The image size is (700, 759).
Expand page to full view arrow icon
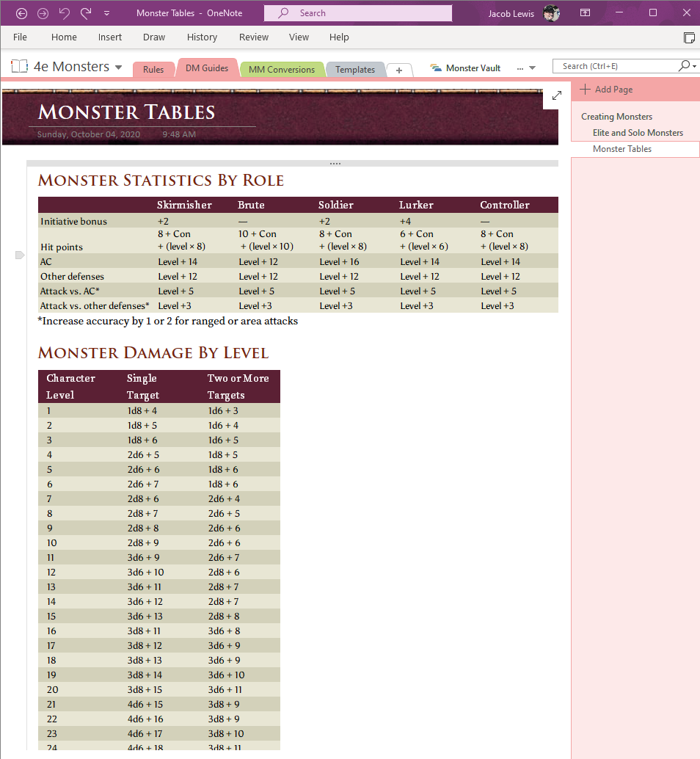point(557,95)
